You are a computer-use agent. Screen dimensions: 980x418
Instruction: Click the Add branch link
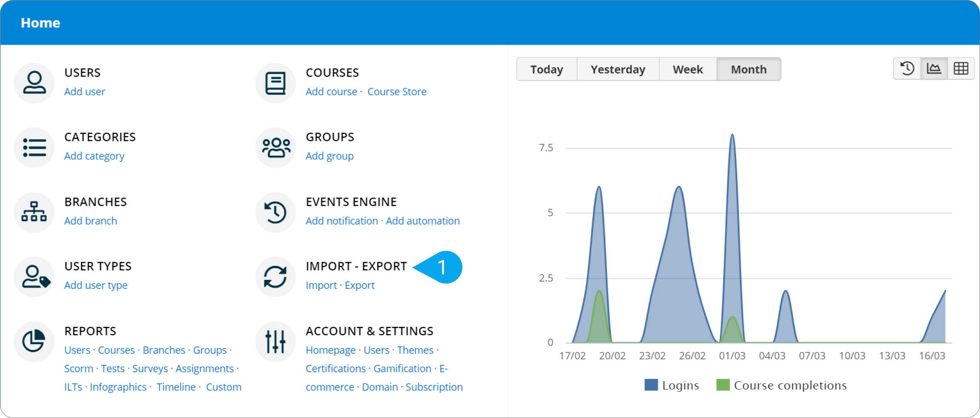click(x=91, y=221)
